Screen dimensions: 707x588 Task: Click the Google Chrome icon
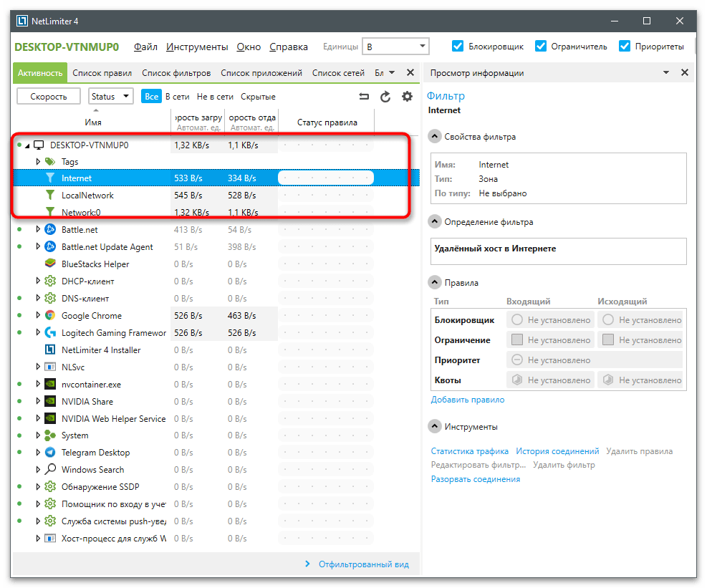pyautogui.click(x=50, y=316)
